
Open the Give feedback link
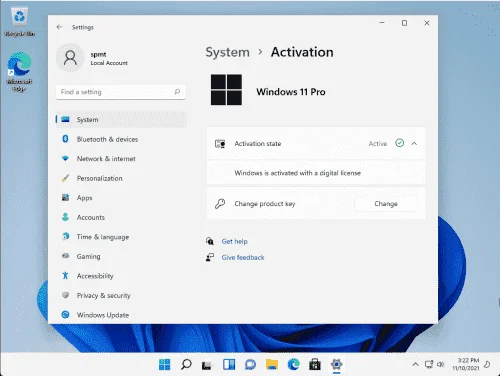[x=243, y=257]
